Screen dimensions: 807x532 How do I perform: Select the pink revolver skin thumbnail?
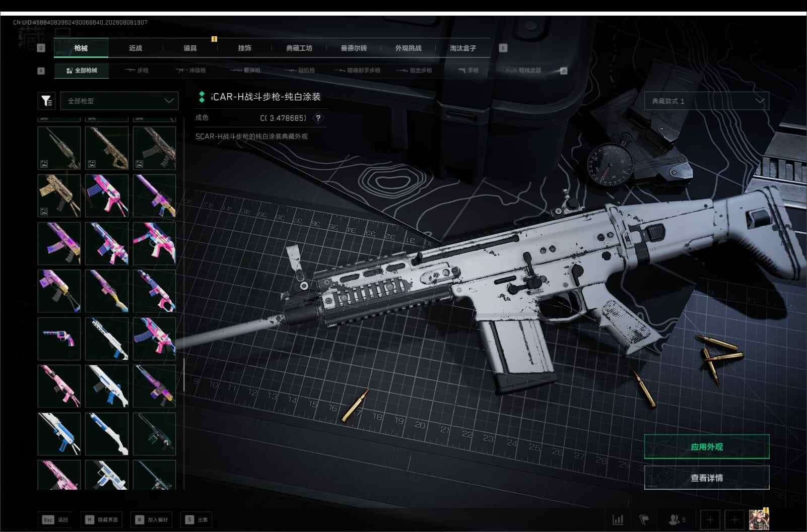[59, 339]
